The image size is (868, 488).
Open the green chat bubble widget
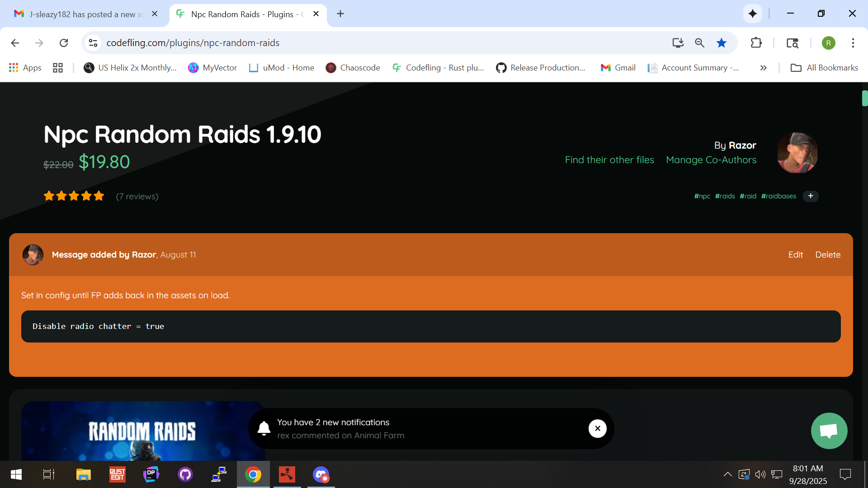coord(829,431)
